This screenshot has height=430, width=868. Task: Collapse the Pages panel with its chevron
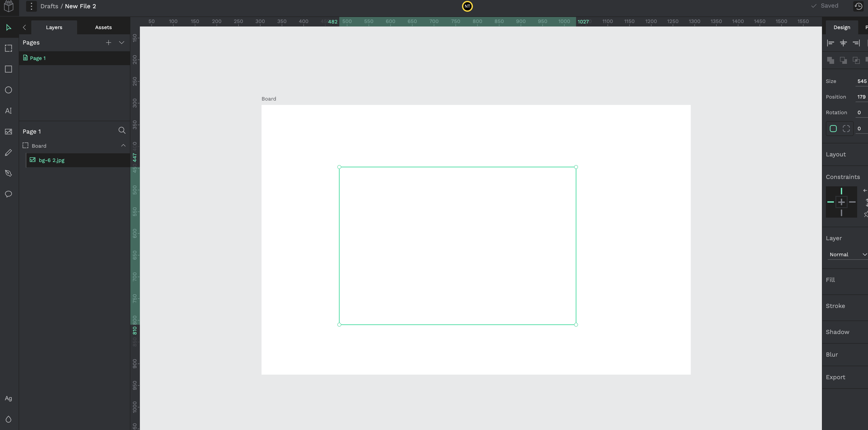(122, 43)
